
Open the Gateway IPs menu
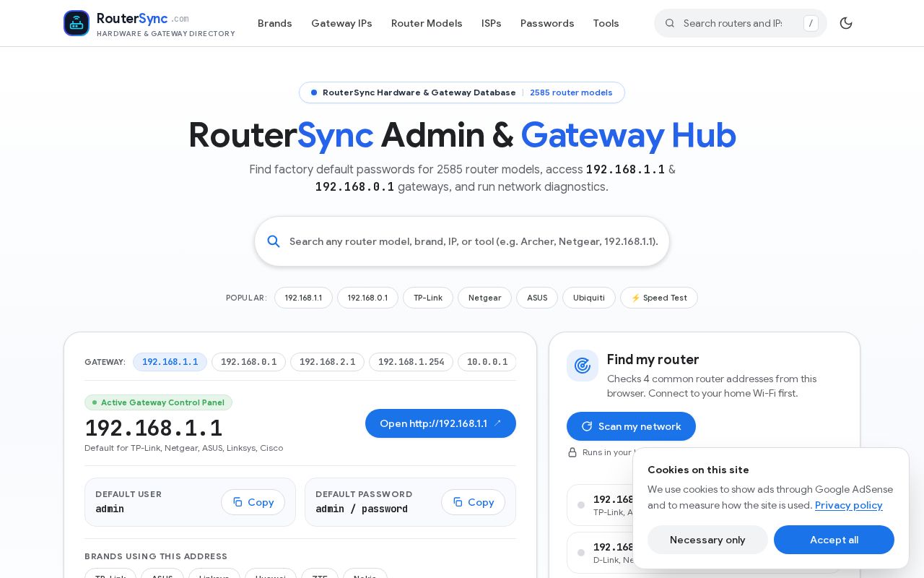[x=341, y=23]
